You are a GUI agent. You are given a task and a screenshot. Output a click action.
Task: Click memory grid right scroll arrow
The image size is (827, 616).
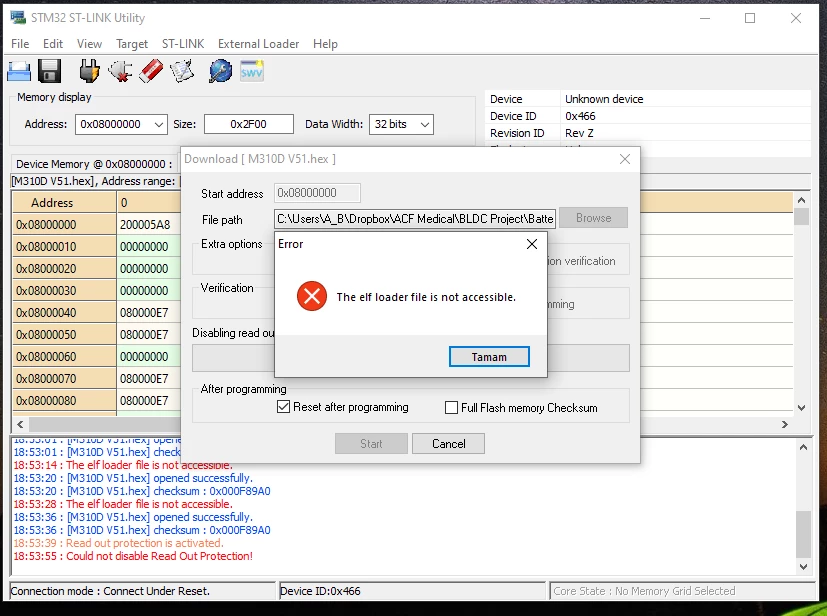785,424
